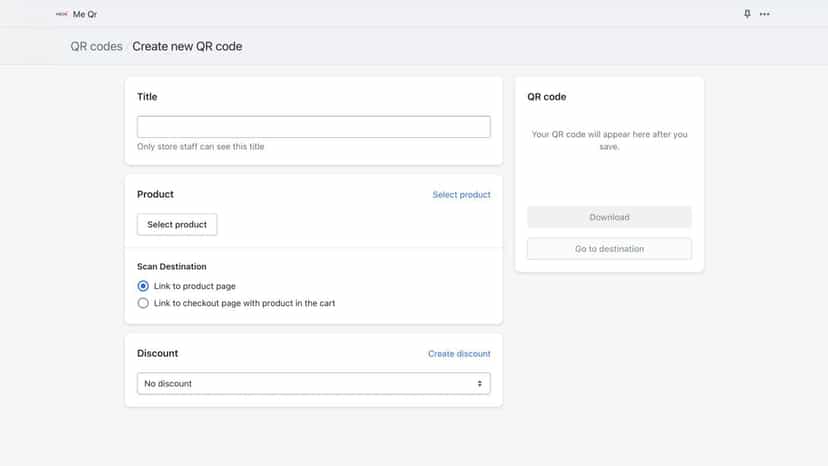Pin the Me Qr app
This screenshot has height=466, width=828.
point(747,14)
